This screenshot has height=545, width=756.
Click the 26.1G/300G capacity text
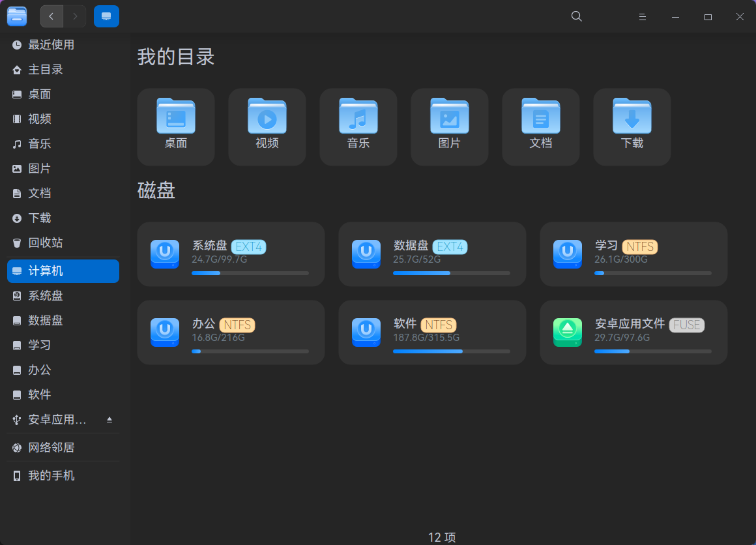pyautogui.click(x=621, y=259)
